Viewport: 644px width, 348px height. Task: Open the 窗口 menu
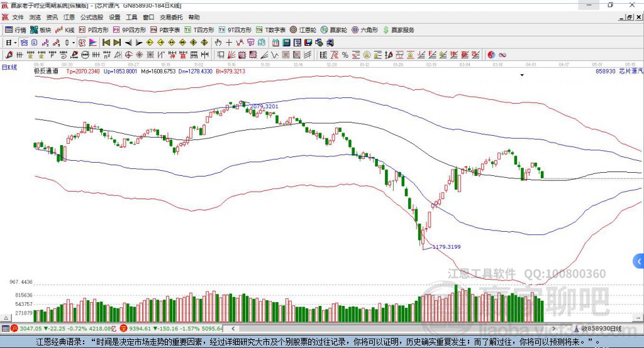coord(148,17)
